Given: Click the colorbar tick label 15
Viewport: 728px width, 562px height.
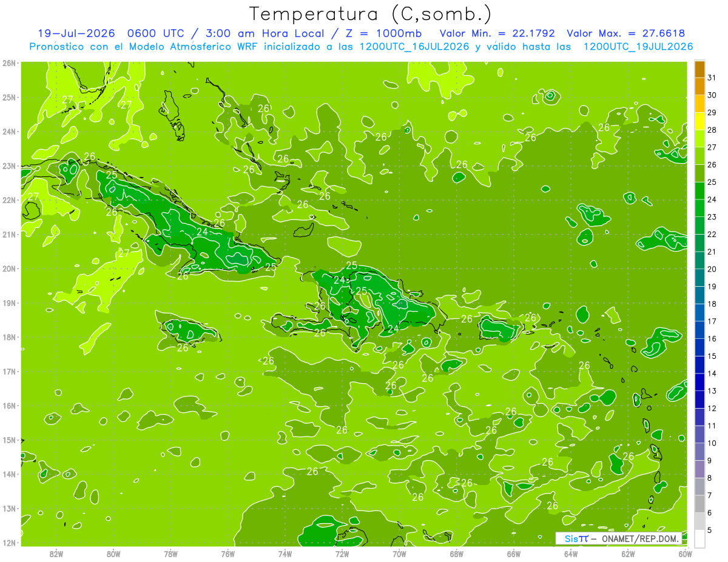Looking at the screenshot, I should point(712,356).
